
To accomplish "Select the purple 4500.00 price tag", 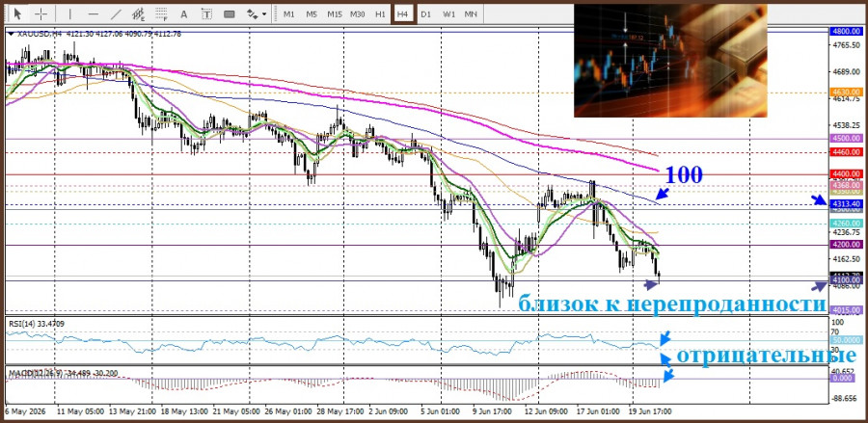I will pyautogui.click(x=846, y=138).
